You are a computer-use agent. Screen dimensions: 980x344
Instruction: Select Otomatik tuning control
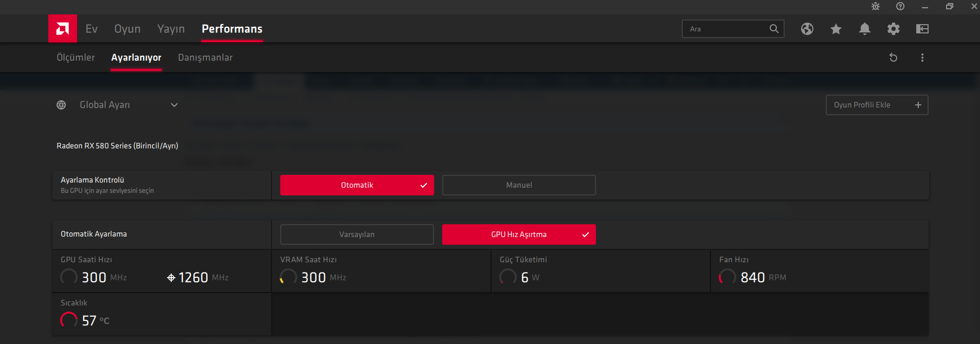tap(357, 185)
